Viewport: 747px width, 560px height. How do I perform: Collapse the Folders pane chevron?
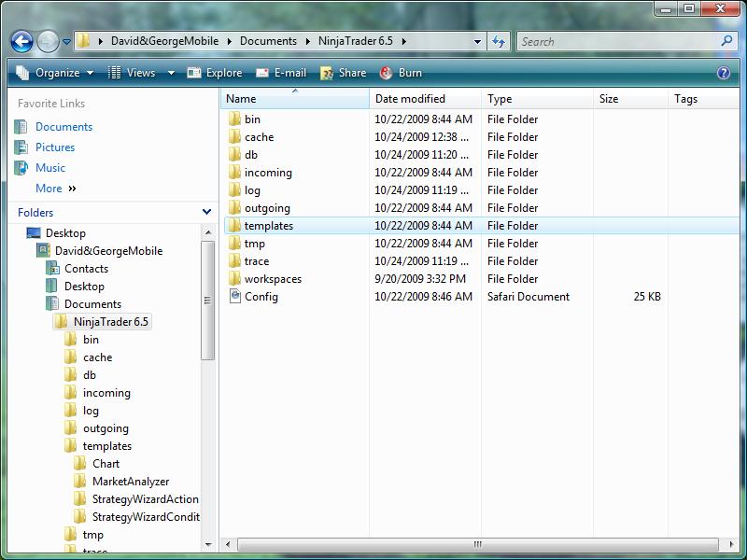coord(206,212)
